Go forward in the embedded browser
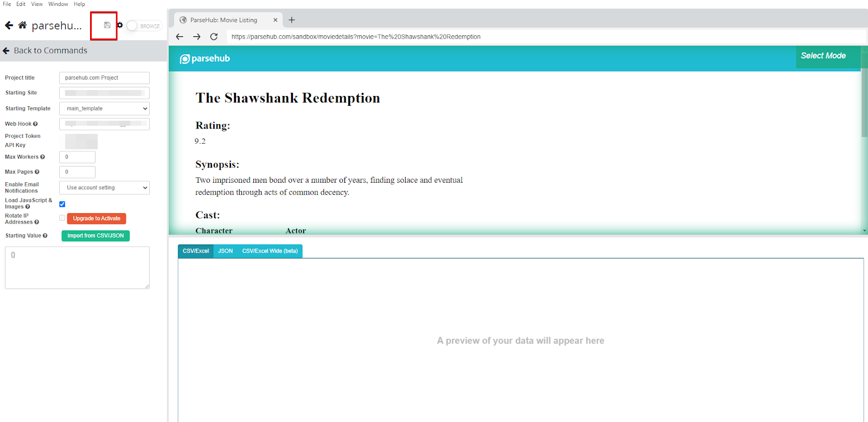Viewport: 868px width, 422px height. coord(197,37)
